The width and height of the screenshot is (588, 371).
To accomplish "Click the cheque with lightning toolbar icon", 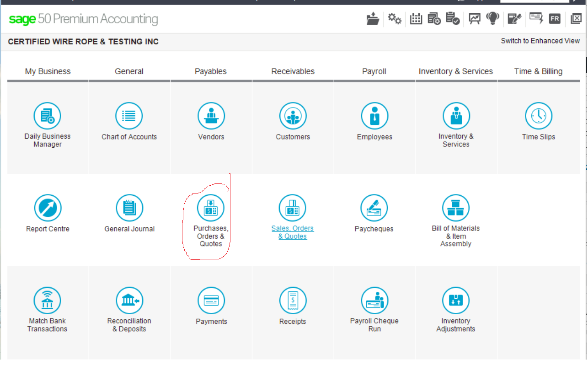I will click(x=536, y=19).
